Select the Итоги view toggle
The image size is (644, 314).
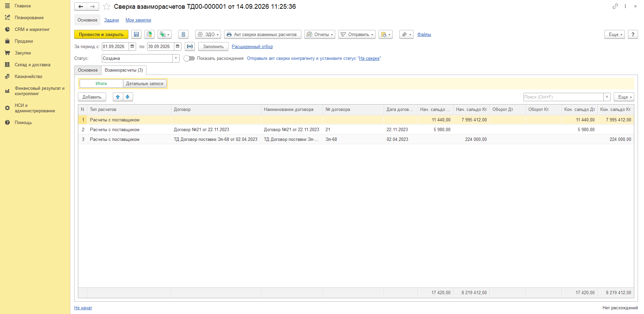point(101,83)
